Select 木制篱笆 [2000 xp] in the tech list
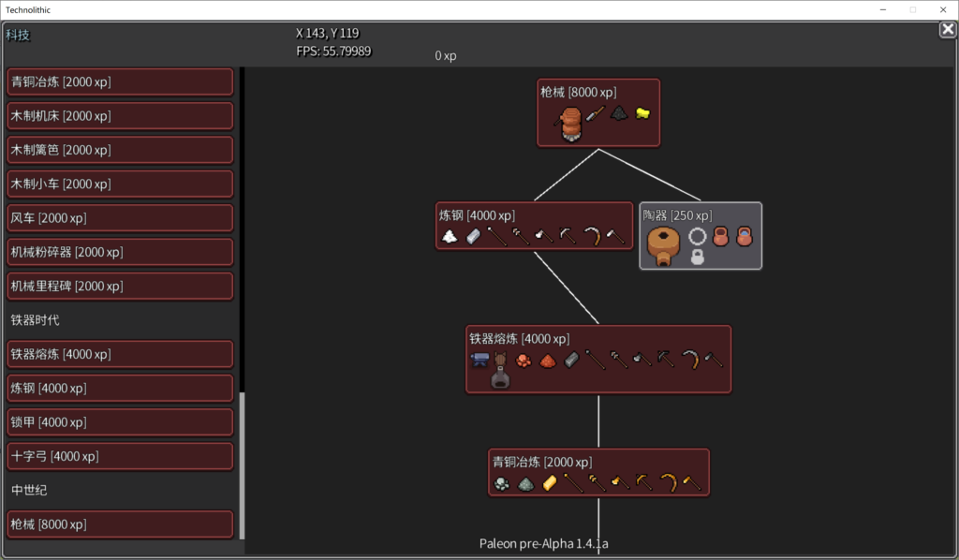The image size is (959, 560). coord(120,150)
